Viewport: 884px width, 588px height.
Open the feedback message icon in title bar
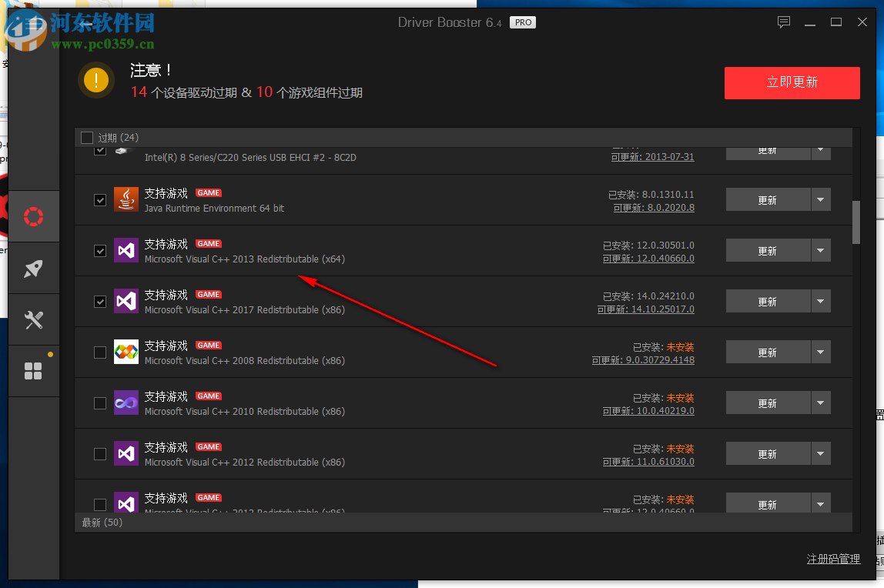tap(783, 22)
